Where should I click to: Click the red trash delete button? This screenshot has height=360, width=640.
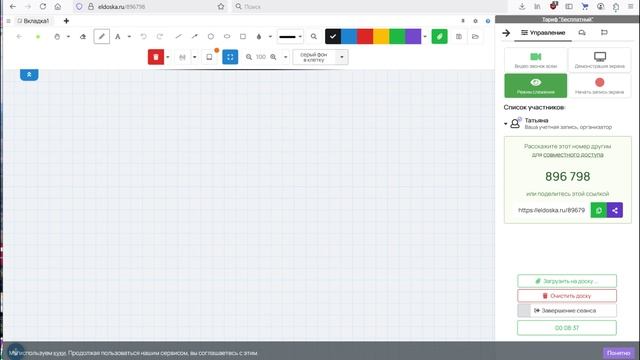pos(156,57)
